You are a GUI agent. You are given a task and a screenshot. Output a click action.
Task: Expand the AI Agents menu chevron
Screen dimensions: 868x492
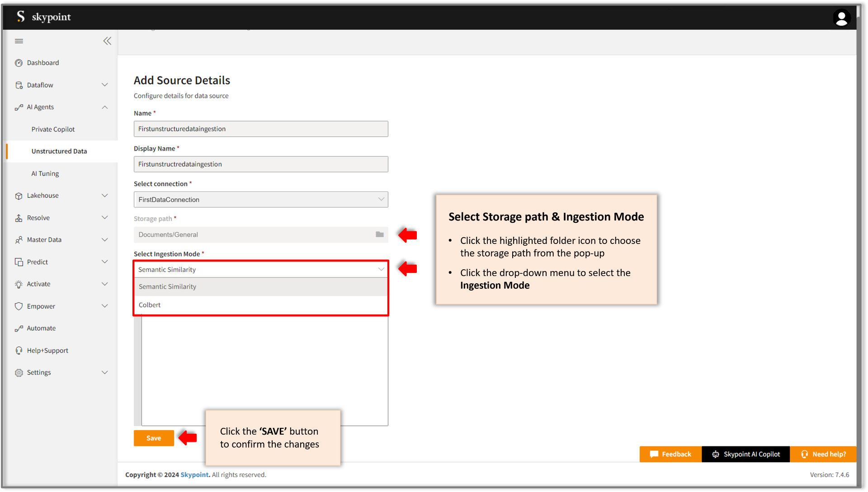[104, 107]
